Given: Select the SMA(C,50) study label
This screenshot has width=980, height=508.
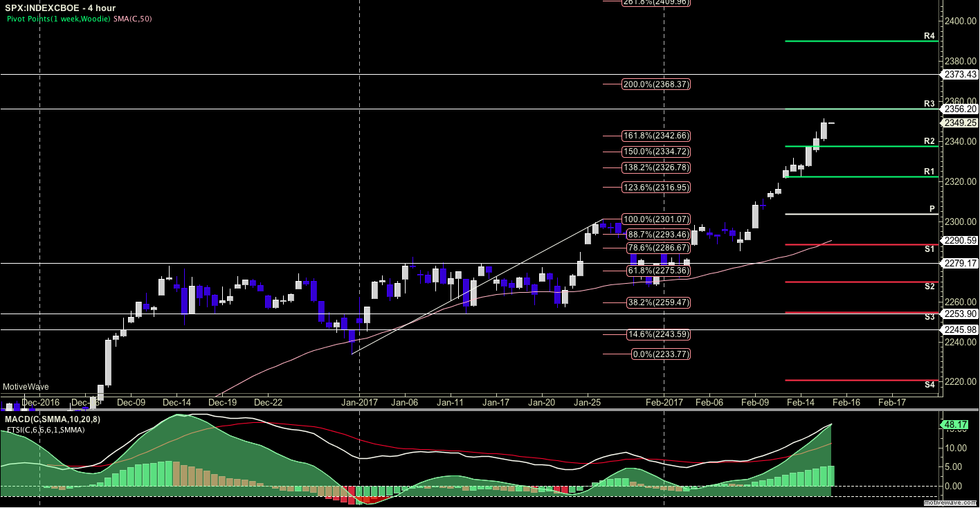Looking at the screenshot, I should coord(132,19).
